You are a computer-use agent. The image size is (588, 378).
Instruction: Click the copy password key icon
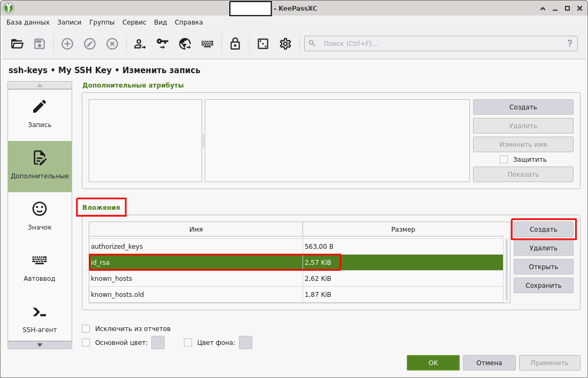(x=163, y=44)
